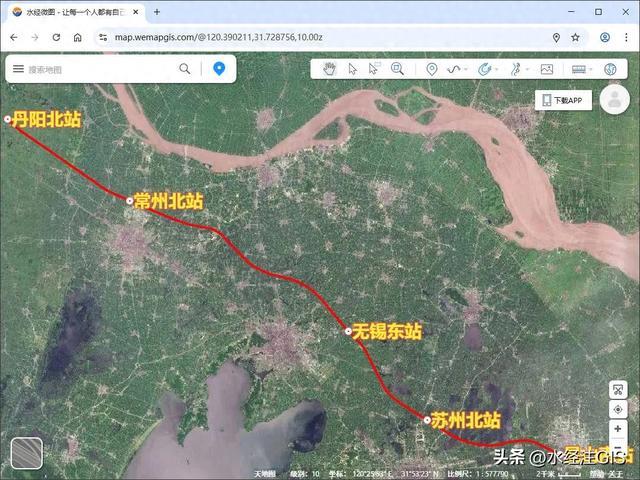Click the search magnifier button
Screen dimensions: 640x480
coord(185,69)
